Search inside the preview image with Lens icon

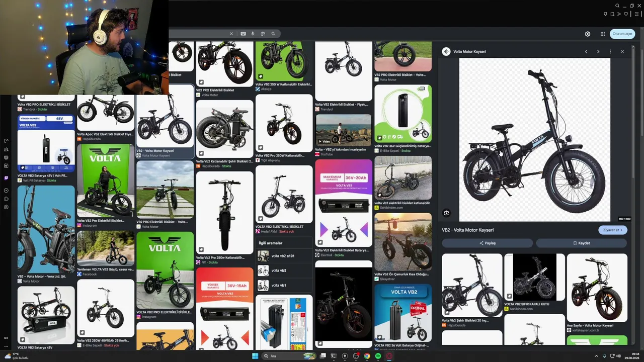pos(446,213)
